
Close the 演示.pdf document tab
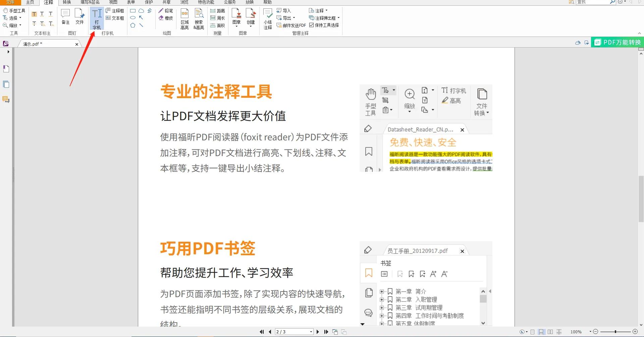tap(77, 44)
